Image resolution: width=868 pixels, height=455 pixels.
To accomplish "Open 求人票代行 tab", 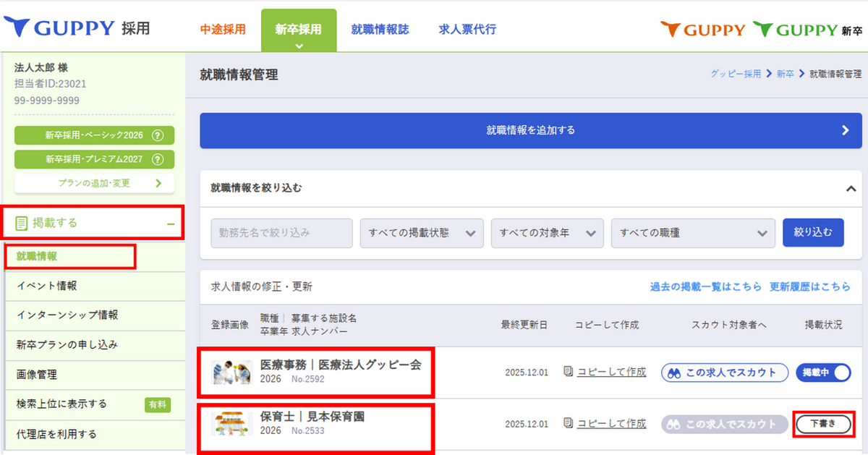I will pos(467,30).
